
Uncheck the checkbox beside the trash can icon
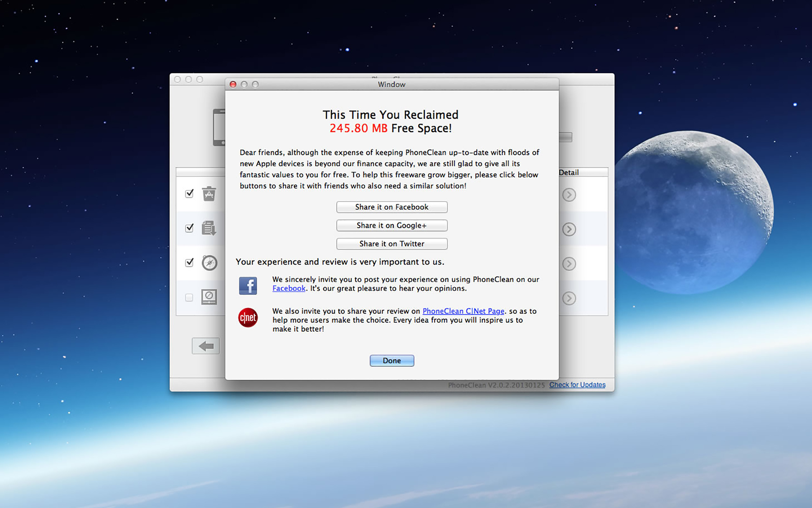point(189,194)
